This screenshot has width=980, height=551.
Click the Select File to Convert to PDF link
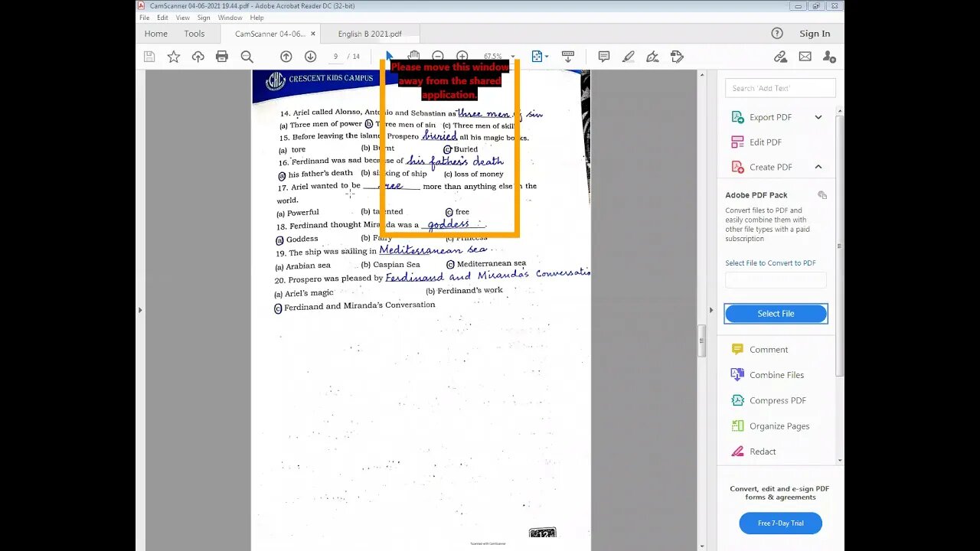pos(770,263)
